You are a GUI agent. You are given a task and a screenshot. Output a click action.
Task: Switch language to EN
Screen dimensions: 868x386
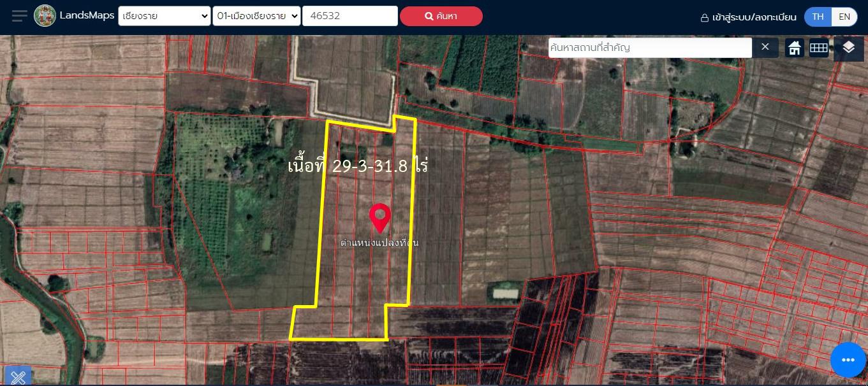click(844, 17)
